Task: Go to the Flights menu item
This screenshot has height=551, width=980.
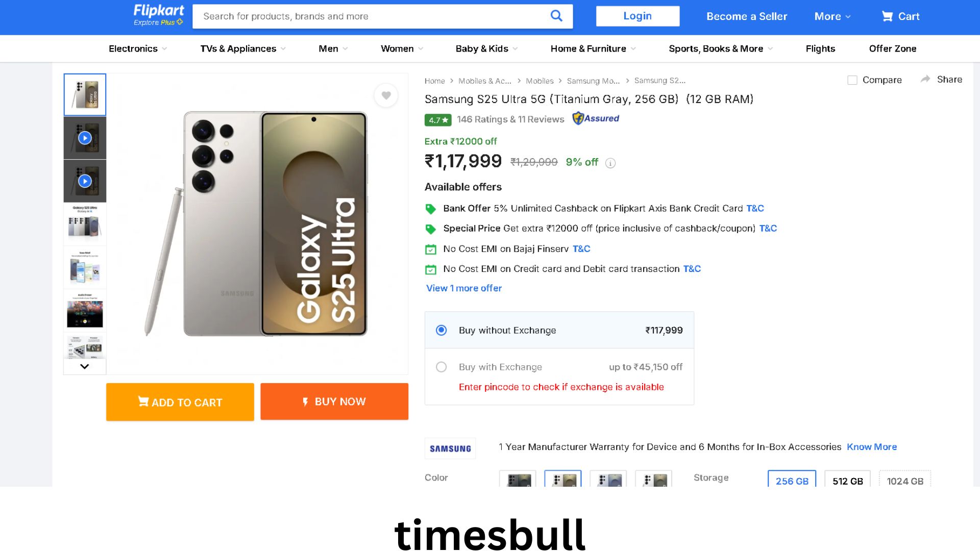Action: point(820,48)
